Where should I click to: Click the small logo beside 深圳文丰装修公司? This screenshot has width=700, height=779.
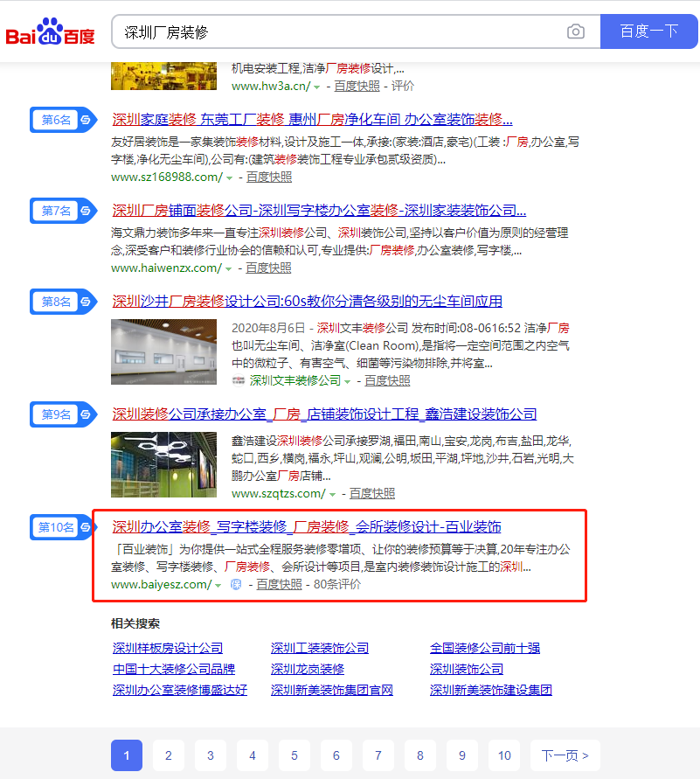click(x=239, y=380)
